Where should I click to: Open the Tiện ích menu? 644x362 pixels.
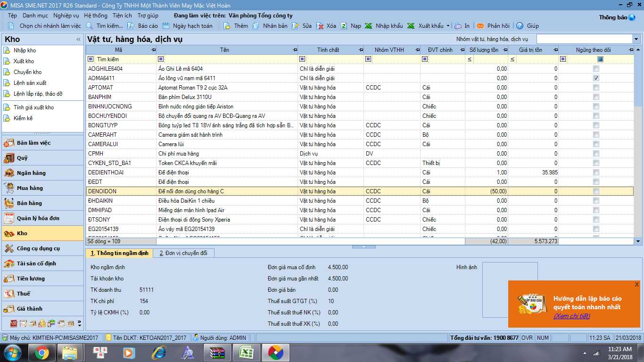click(x=122, y=16)
